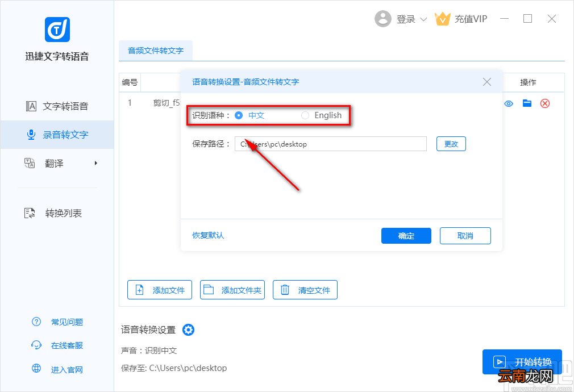Click the 文字转语音 document icon
The width and height of the screenshot is (574, 392).
click(x=31, y=106)
